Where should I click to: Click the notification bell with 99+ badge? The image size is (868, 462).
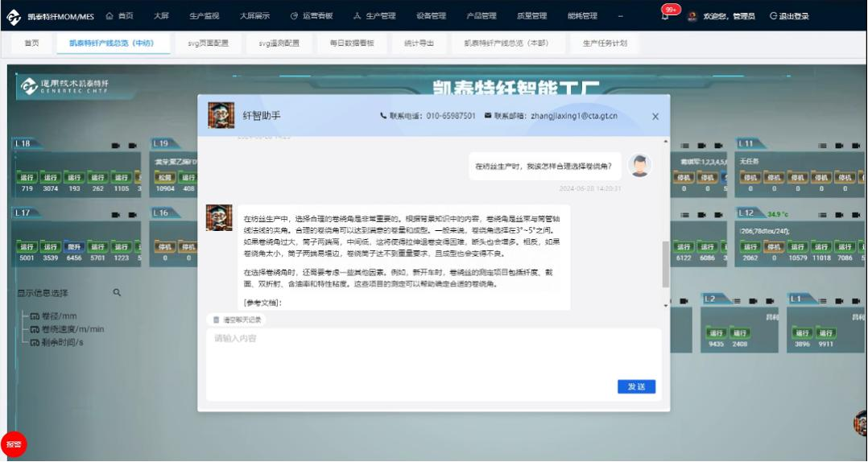click(666, 16)
